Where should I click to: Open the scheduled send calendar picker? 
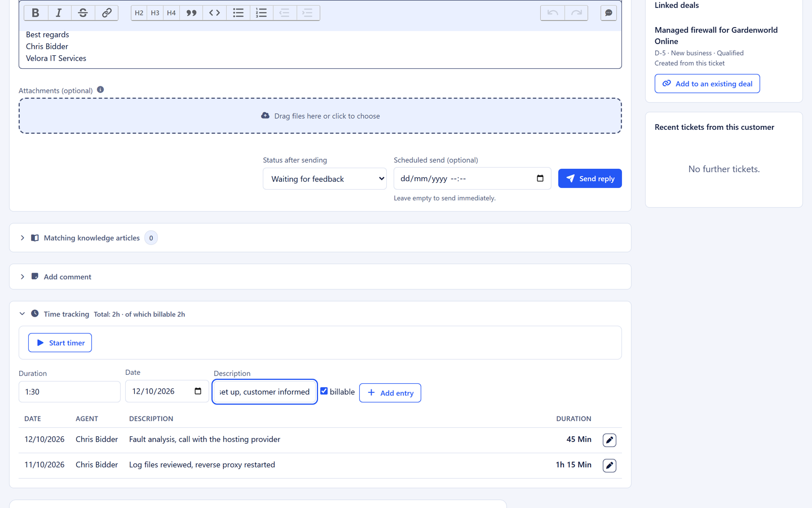pos(540,178)
